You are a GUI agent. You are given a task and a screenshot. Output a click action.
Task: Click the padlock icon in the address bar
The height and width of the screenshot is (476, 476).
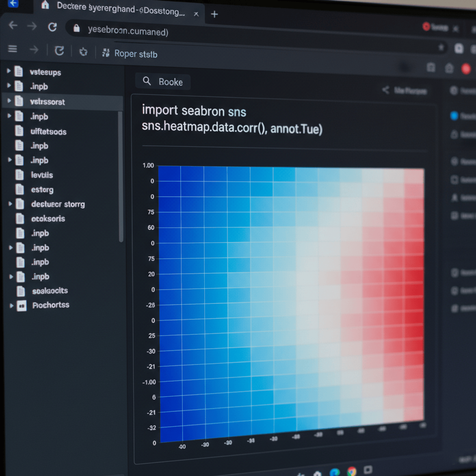[77, 29]
